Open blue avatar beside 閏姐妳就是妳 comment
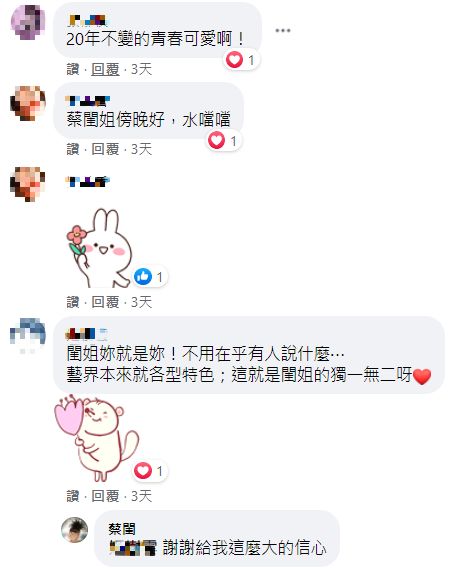 28,334
